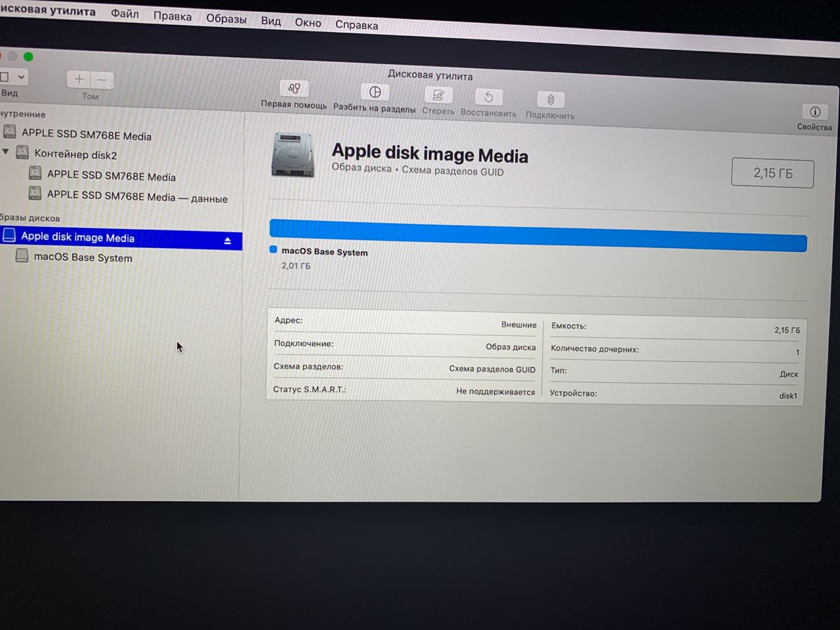Remove a volume with the minus button

coord(102,80)
